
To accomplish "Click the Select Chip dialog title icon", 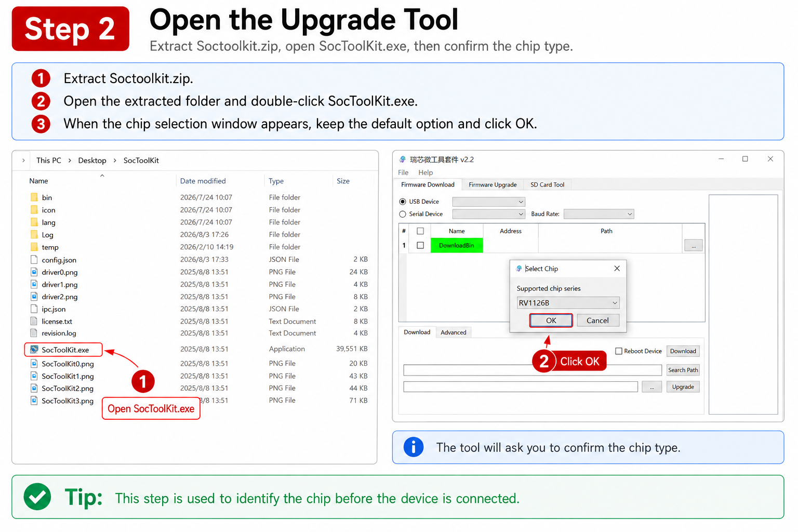I will 519,269.
